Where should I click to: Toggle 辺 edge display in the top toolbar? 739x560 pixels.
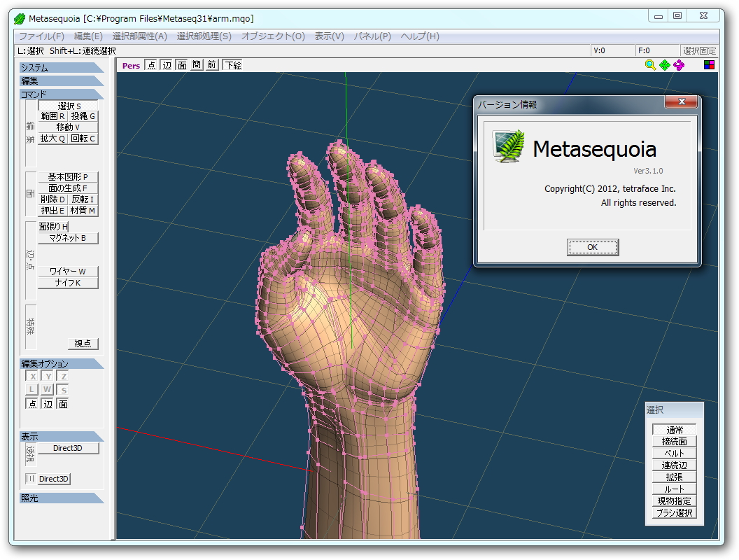167,64
